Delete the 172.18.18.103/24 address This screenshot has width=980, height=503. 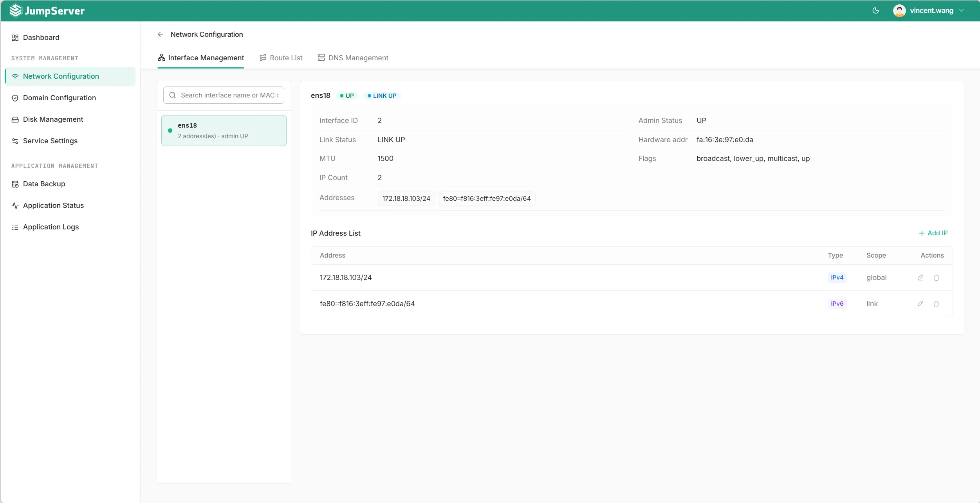[936, 278]
